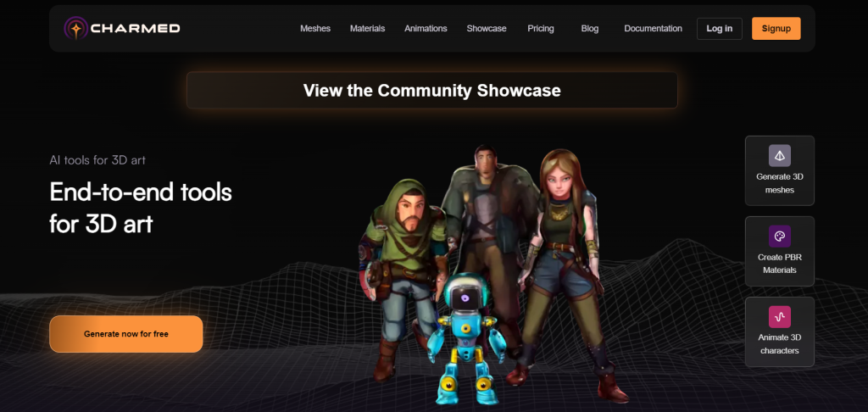Open the Meshes menu item
Screen dimensions: 868x412
315,29
